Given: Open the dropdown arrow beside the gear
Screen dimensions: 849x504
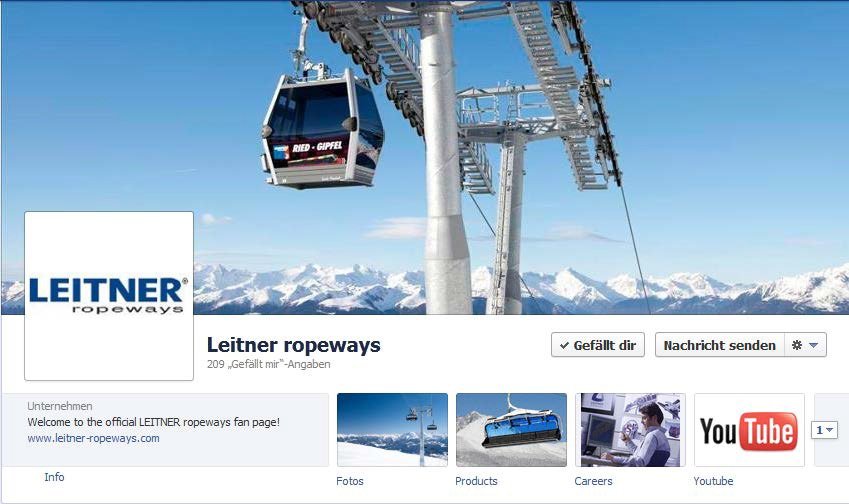Looking at the screenshot, I should tap(813, 345).
